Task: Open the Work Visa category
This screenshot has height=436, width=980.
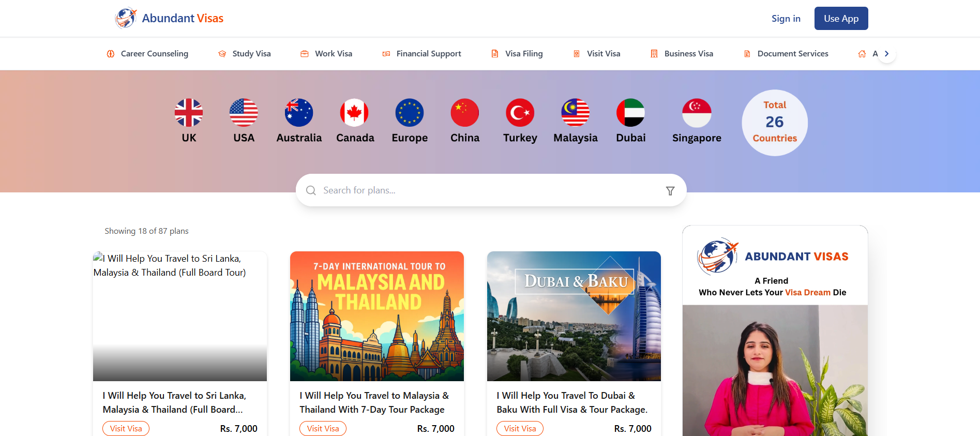Action: 326,54
